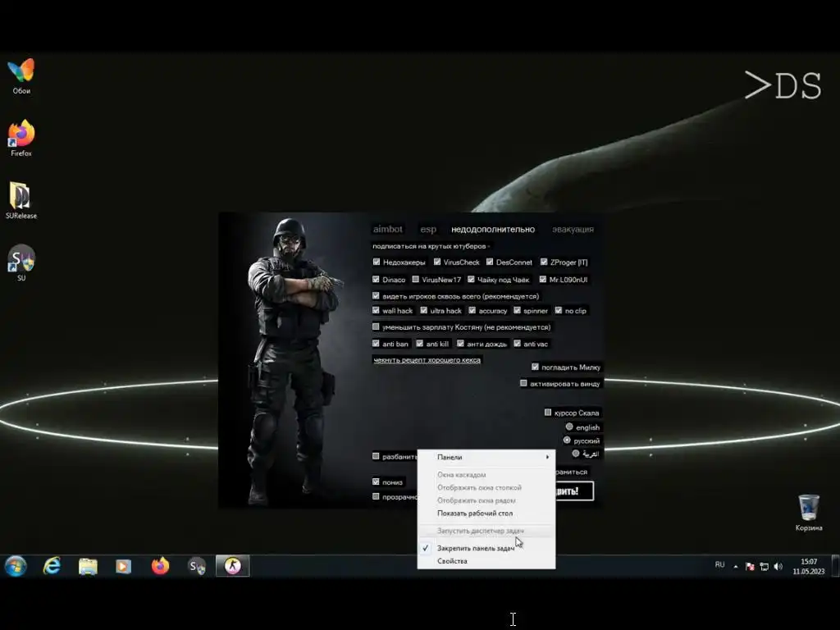Toggle the no clip checkbox
Screen dimensions: 840x630
[x=558, y=310]
